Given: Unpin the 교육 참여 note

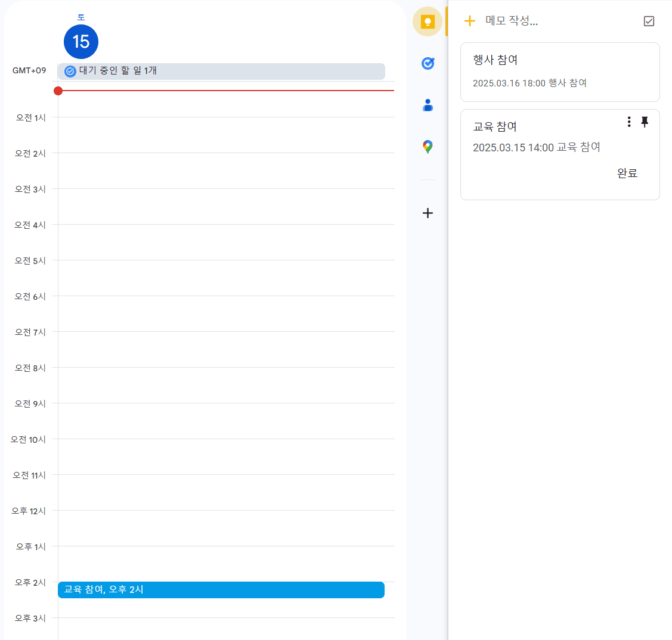Looking at the screenshot, I should click(x=645, y=122).
